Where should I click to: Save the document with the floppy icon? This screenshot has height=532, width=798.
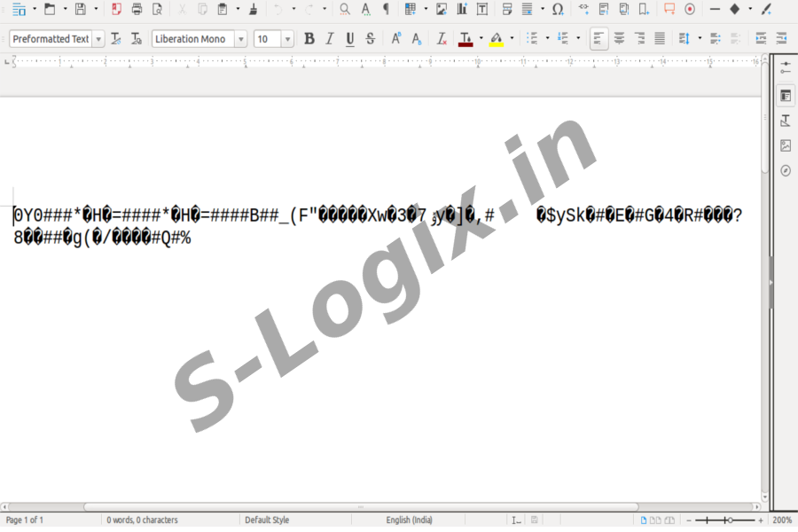point(81,9)
